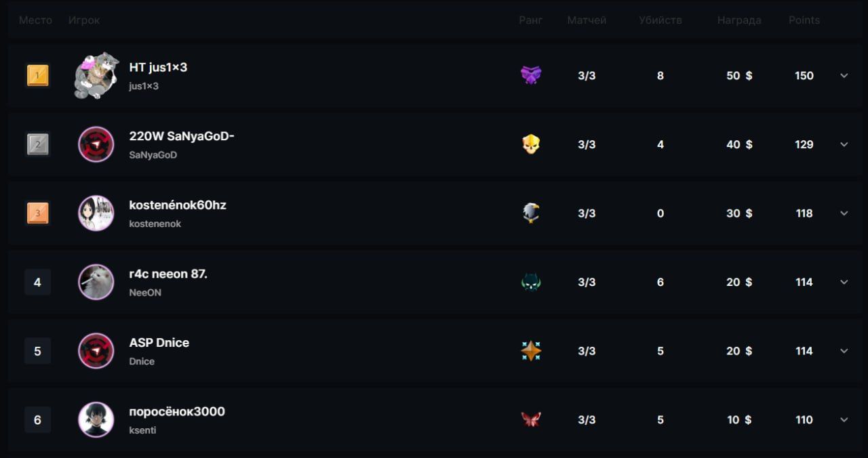The width and height of the screenshot is (868, 458).
Task: Sort by the Points column header
Action: (x=804, y=20)
